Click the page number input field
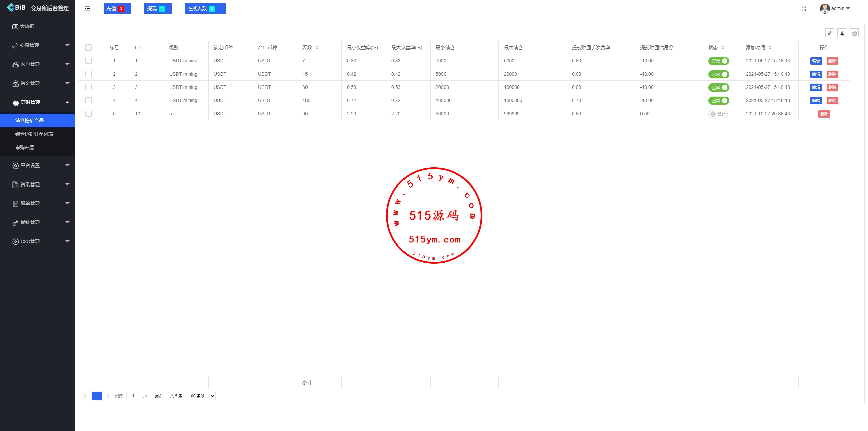Image resolution: width=868 pixels, height=431 pixels. coord(133,396)
